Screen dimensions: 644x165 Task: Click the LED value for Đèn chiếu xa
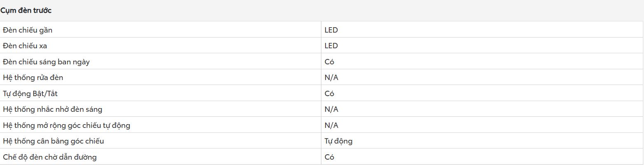click(331, 46)
